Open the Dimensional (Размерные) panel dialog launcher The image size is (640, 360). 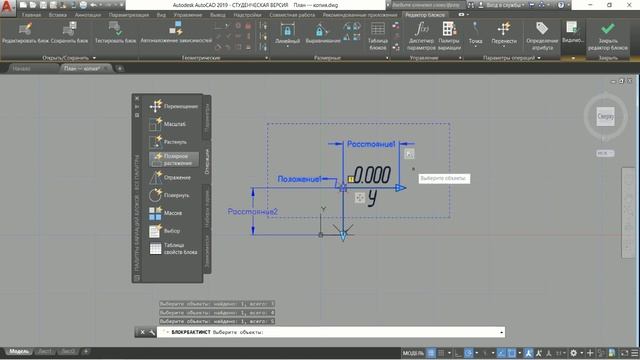(x=387, y=58)
